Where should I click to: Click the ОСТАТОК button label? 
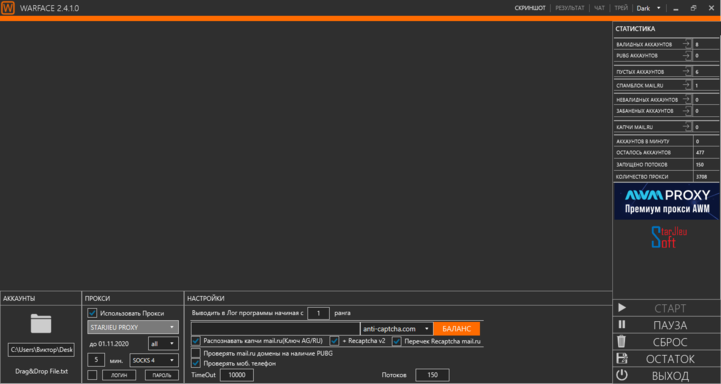pos(670,359)
